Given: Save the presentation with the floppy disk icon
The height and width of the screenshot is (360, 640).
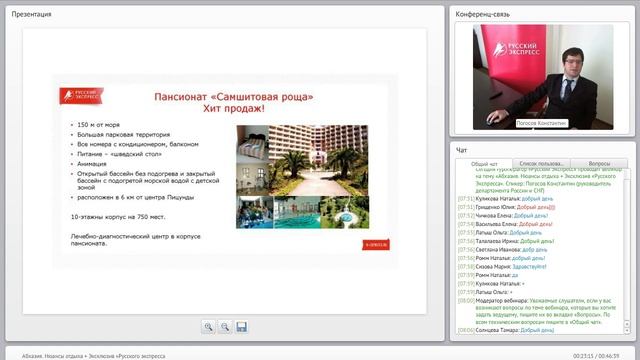Looking at the screenshot, I should (x=242, y=327).
